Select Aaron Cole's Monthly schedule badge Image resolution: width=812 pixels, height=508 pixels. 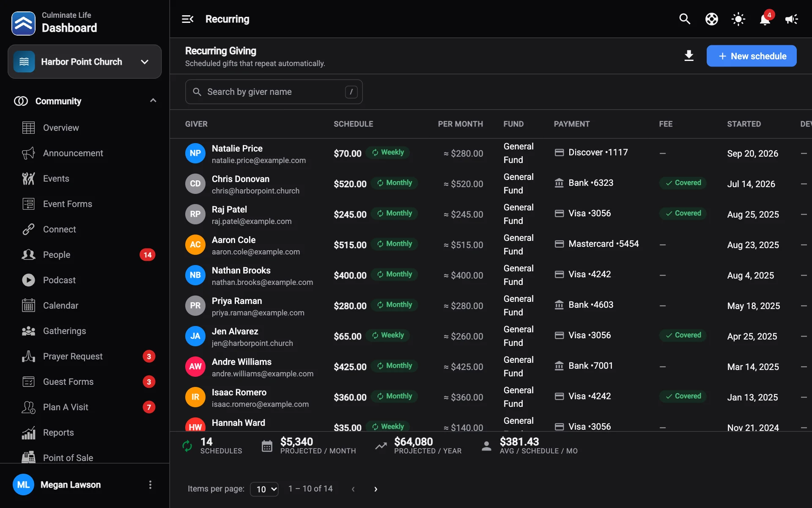pyautogui.click(x=394, y=244)
